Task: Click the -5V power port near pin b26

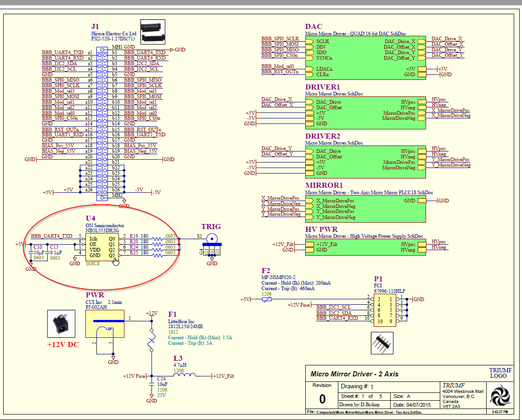Action: [x=156, y=192]
